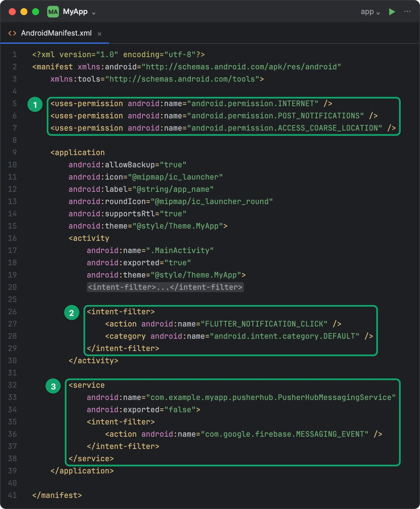
Task: Click android:exported="true" on line 18
Action: coord(139,263)
